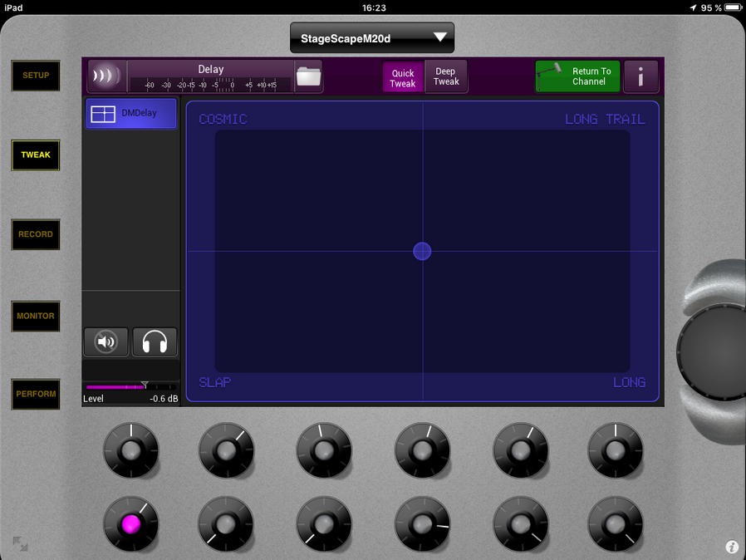746x560 pixels.
Task: Enable Quick Tweak mode
Action: 403,77
